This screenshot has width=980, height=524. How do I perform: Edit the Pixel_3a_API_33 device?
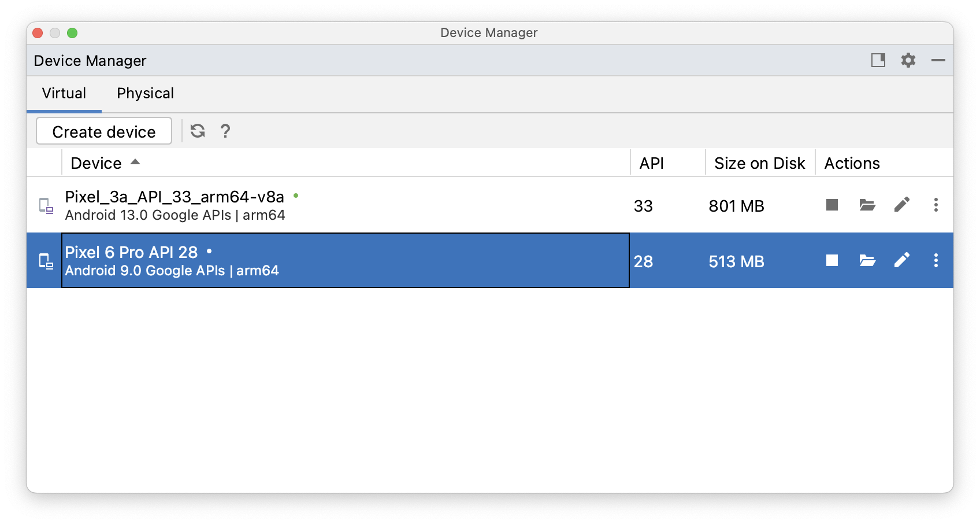coord(902,205)
